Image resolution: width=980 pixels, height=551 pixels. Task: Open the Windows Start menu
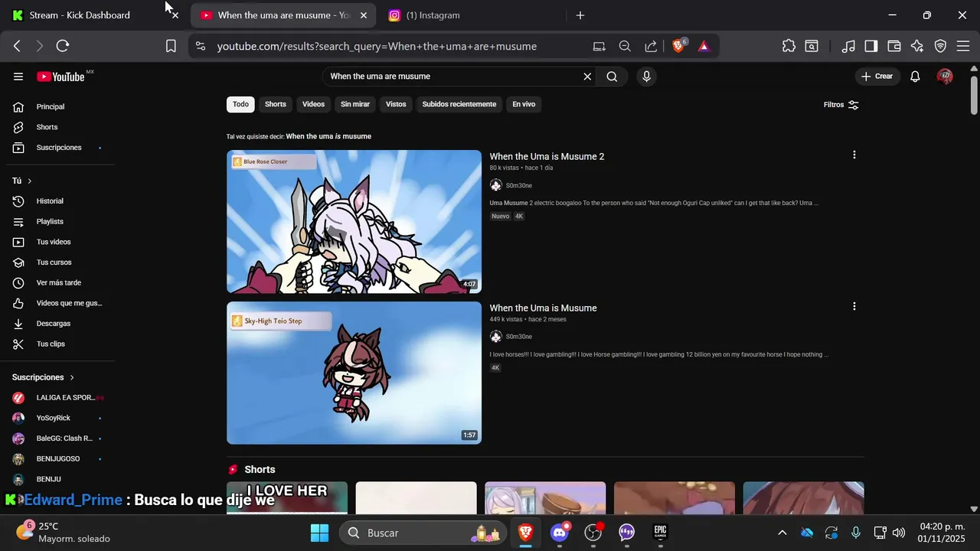point(320,533)
